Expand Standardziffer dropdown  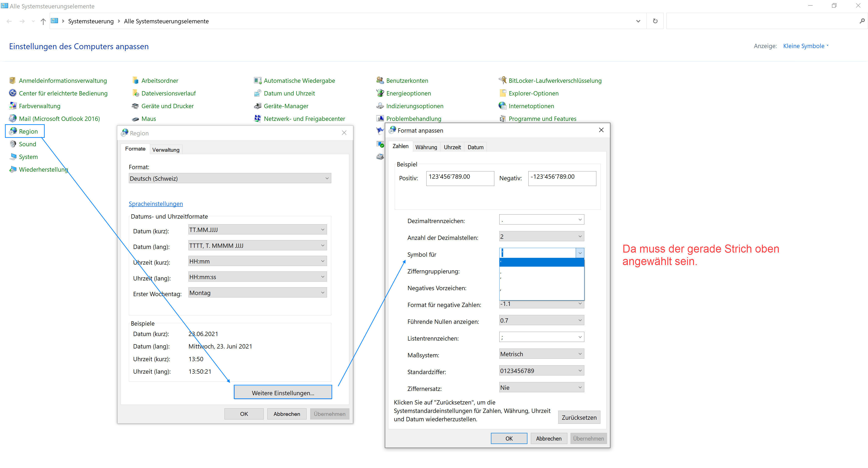pyautogui.click(x=541, y=371)
